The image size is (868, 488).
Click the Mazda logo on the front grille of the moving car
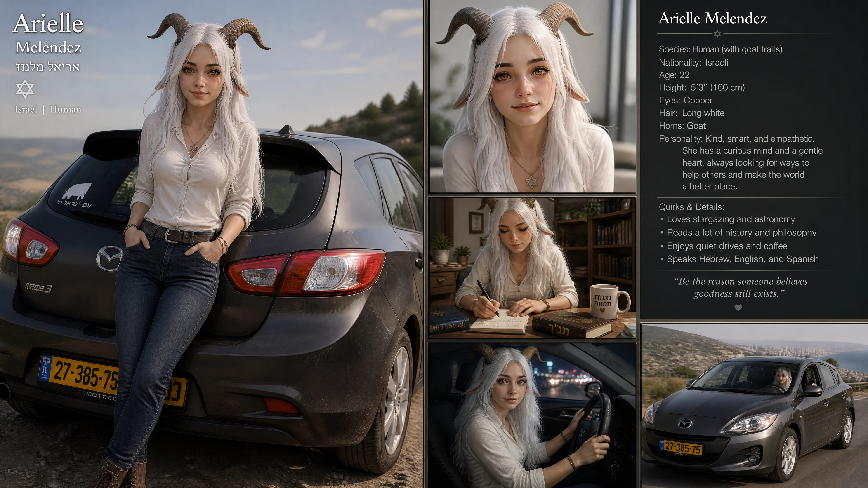point(684,423)
